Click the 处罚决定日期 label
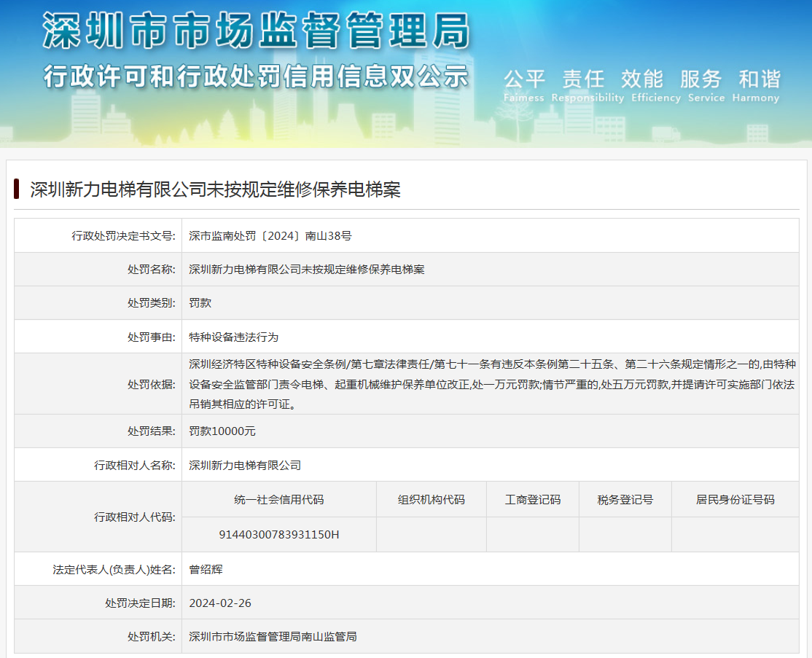Screen dimensions: 812x658 pos(141,603)
